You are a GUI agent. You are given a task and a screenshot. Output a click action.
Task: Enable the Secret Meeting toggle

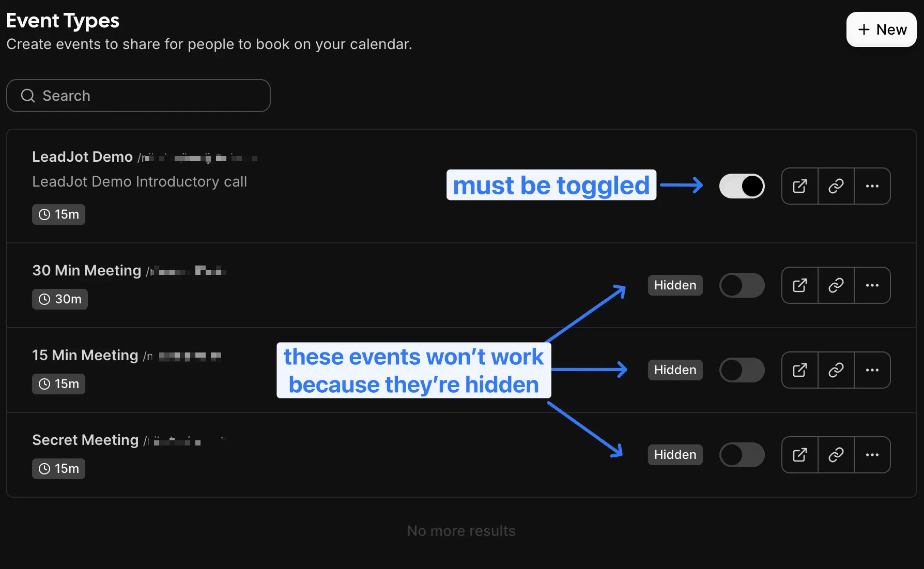point(742,455)
